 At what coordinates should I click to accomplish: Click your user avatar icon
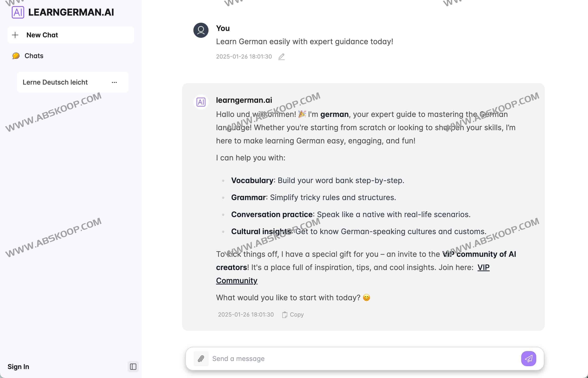(200, 30)
